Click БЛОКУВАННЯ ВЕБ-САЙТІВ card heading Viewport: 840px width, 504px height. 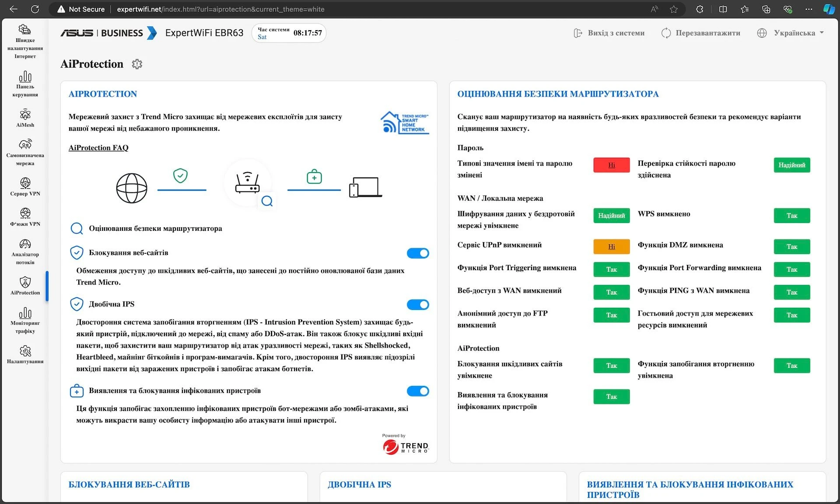(x=129, y=484)
